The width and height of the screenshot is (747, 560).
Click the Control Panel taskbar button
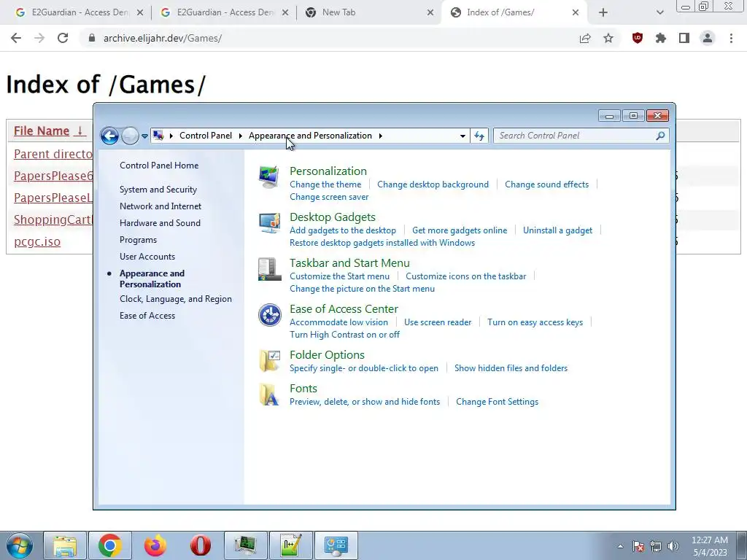point(336,545)
